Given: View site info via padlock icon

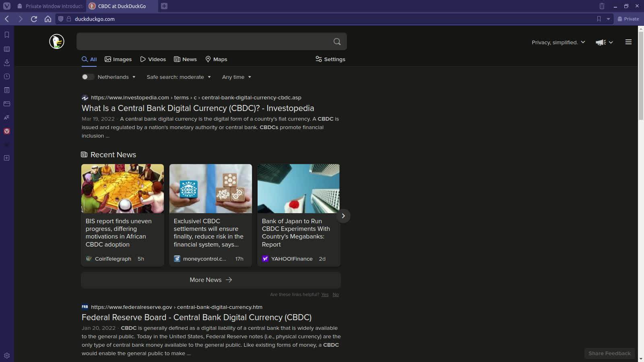Looking at the screenshot, I should click(x=69, y=19).
